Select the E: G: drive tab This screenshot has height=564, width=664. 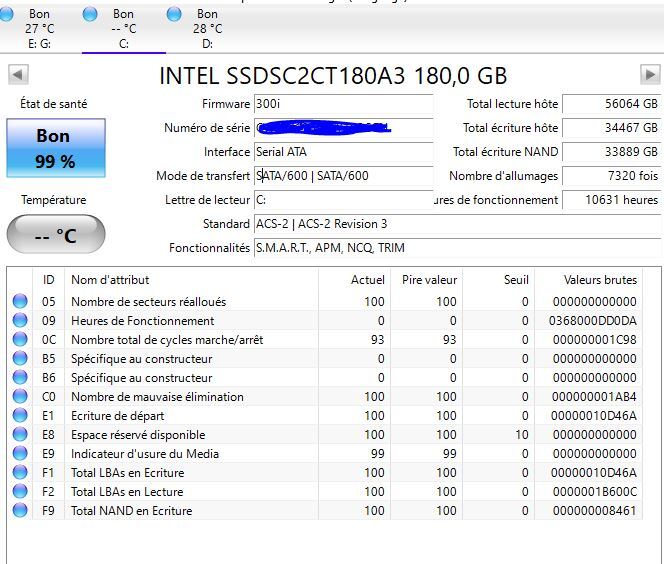(x=39, y=29)
